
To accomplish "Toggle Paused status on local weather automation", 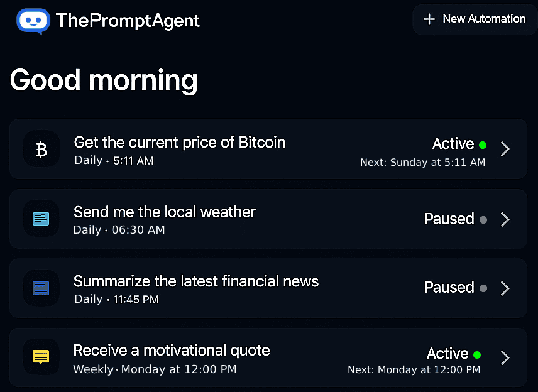I will tap(449, 219).
